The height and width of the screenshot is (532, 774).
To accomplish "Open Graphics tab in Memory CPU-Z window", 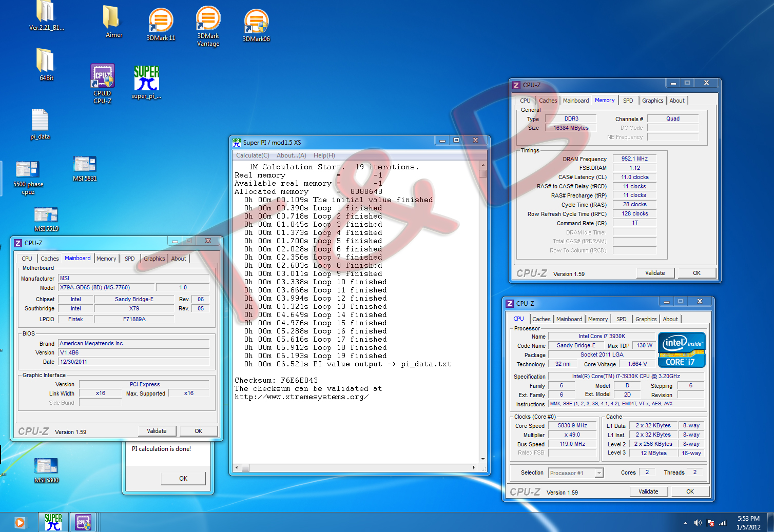I will (x=652, y=101).
